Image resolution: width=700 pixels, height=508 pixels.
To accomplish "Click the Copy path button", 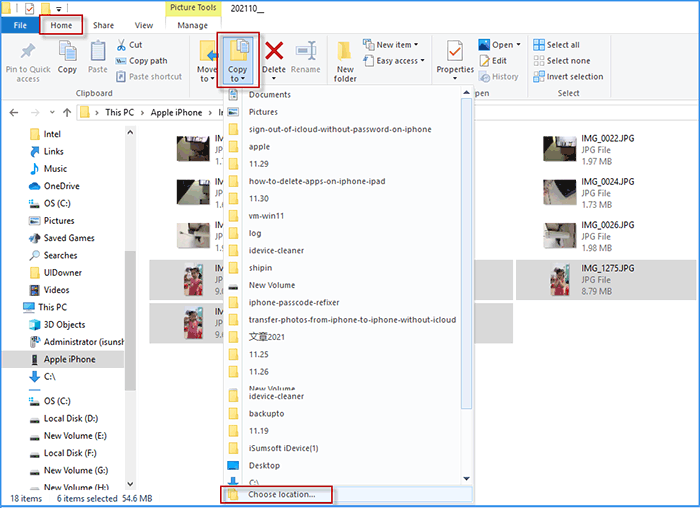I will click(x=142, y=61).
